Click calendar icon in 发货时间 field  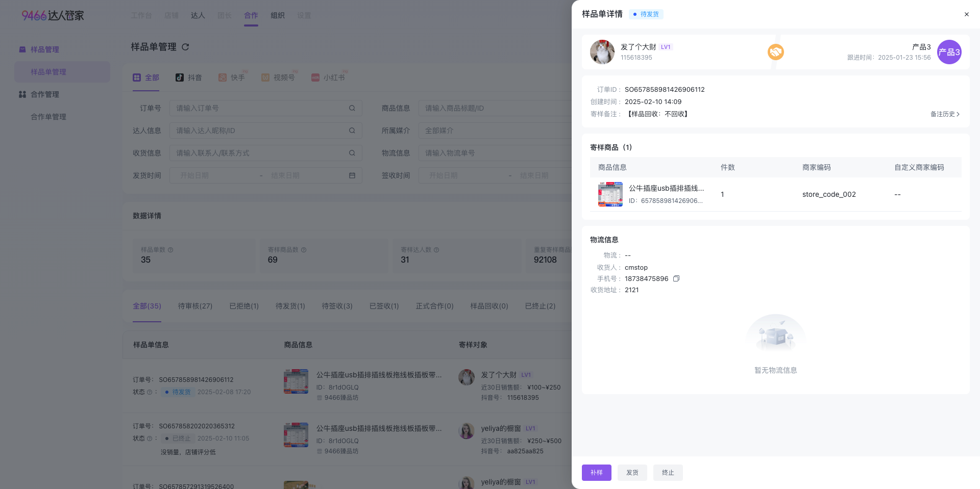point(352,175)
